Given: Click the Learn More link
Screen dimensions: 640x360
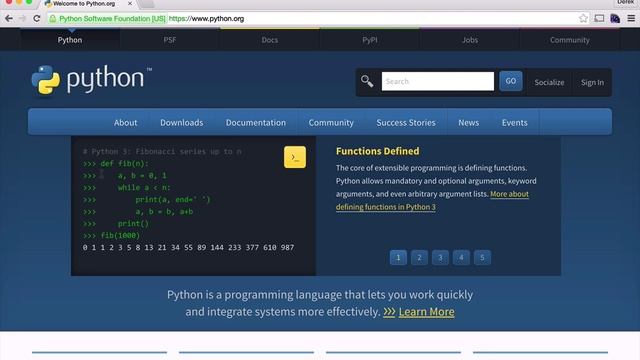Looking at the screenshot, I should pyautogui.click(x=427, y=312).
